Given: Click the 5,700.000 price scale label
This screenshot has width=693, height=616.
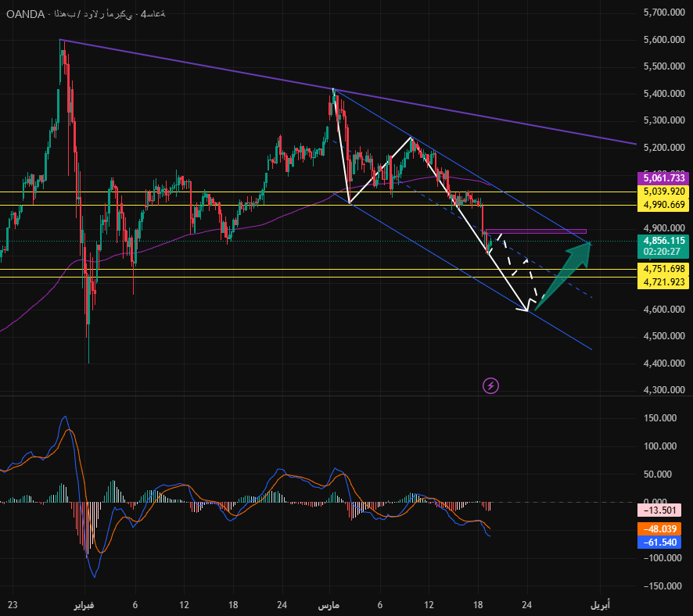Looking at the screenshot, I should [663, 13].
